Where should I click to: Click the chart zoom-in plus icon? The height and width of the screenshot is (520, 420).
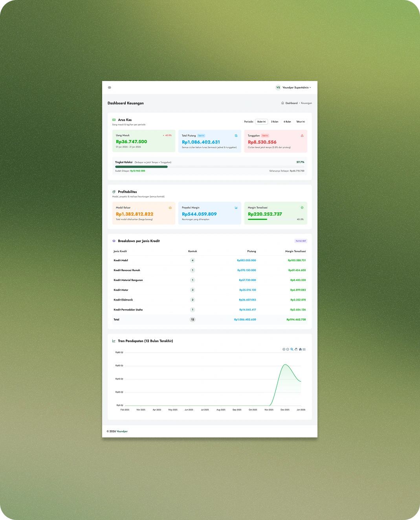(x=284, y=349)
